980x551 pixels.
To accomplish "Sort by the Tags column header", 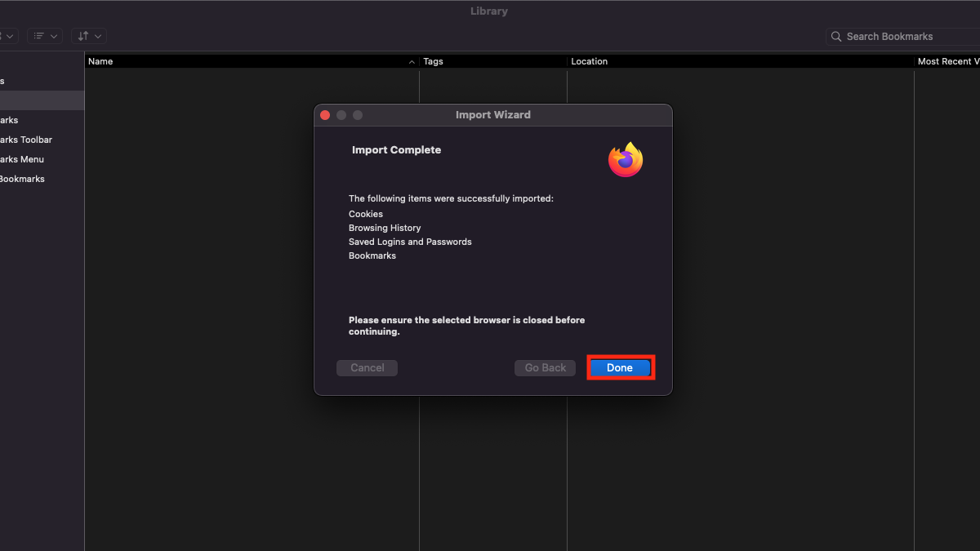I will [x=493, y=61].
